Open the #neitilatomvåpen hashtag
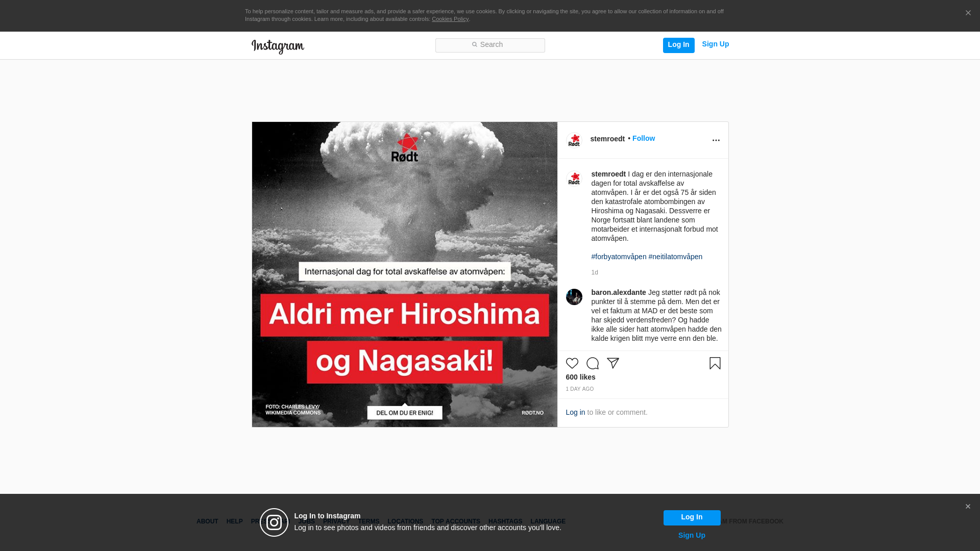Image resolution: width=980 pixels, height=551 pixels. (x=675, y=257)
